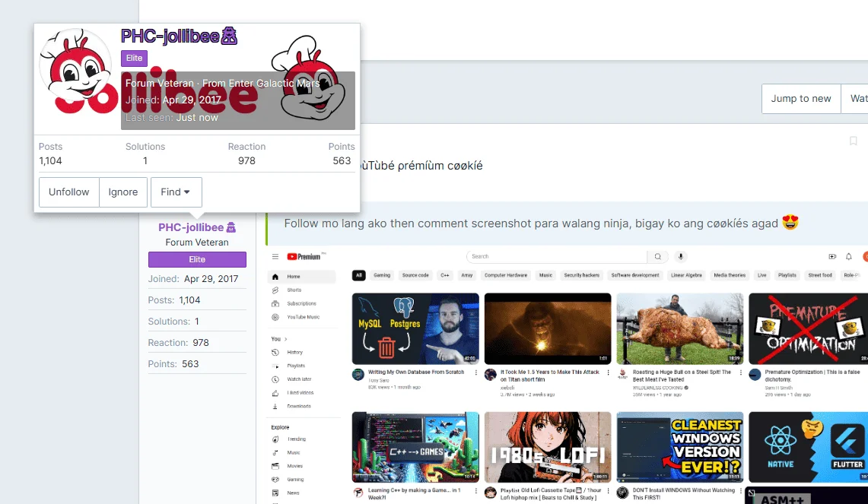Open Subscriptions in YouTube sidebar
Screen dimensions: 868x504
click(x=302, y=304)
